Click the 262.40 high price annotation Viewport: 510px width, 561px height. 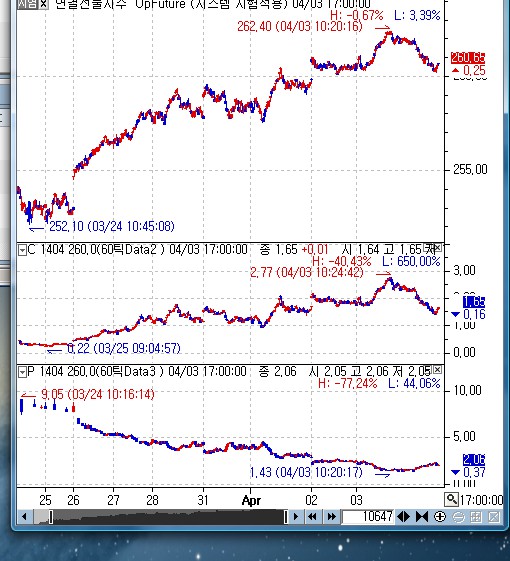coord(300,26)
